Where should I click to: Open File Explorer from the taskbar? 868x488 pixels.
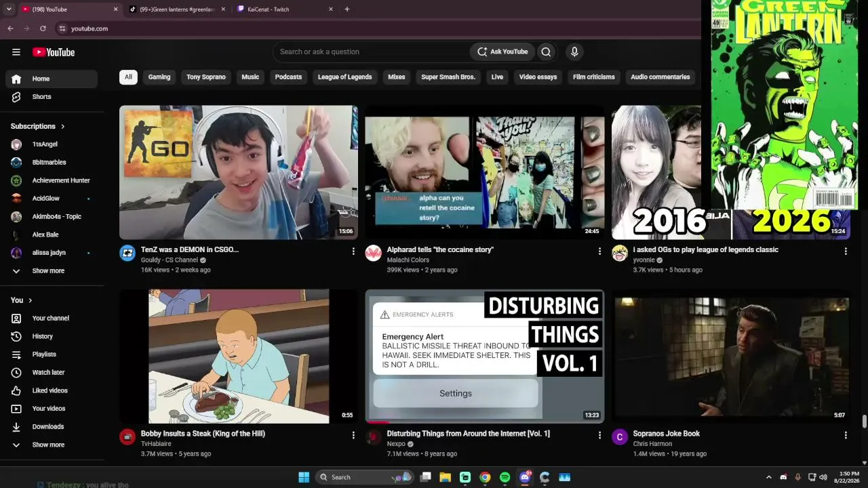(x=446, y=477)
